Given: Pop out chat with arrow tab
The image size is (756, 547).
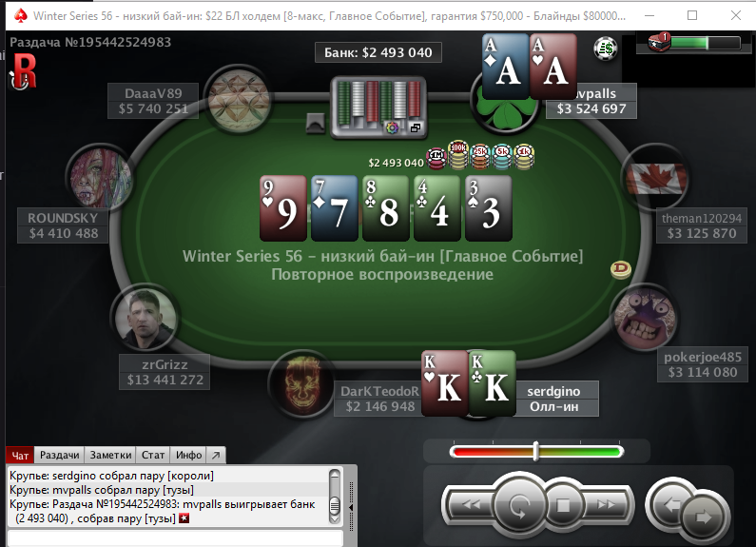Looking at the screenshot, I should (216, 455).
